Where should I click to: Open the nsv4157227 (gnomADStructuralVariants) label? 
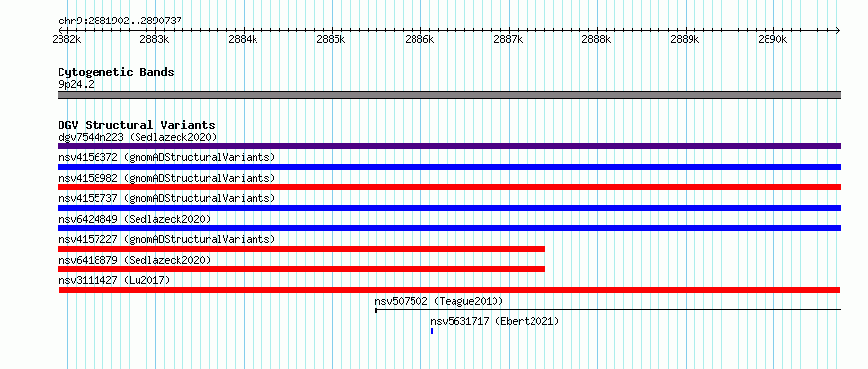tap(167, 239)
